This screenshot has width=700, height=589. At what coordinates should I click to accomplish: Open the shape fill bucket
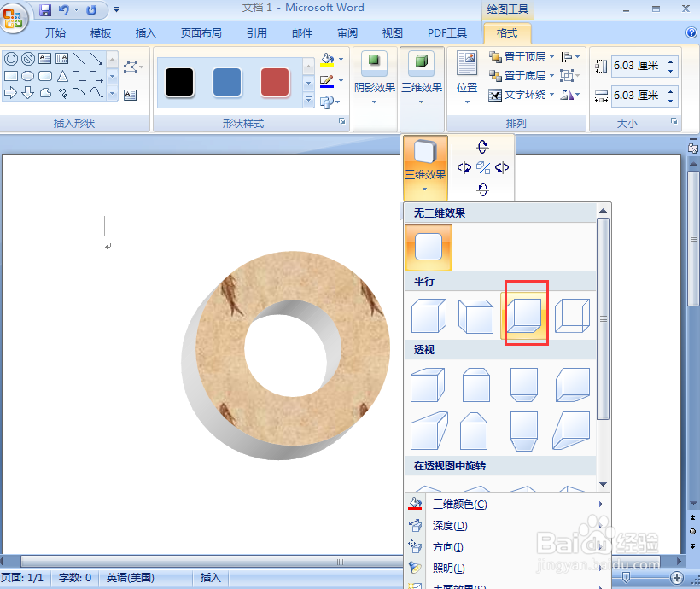[x=327, y=60]
